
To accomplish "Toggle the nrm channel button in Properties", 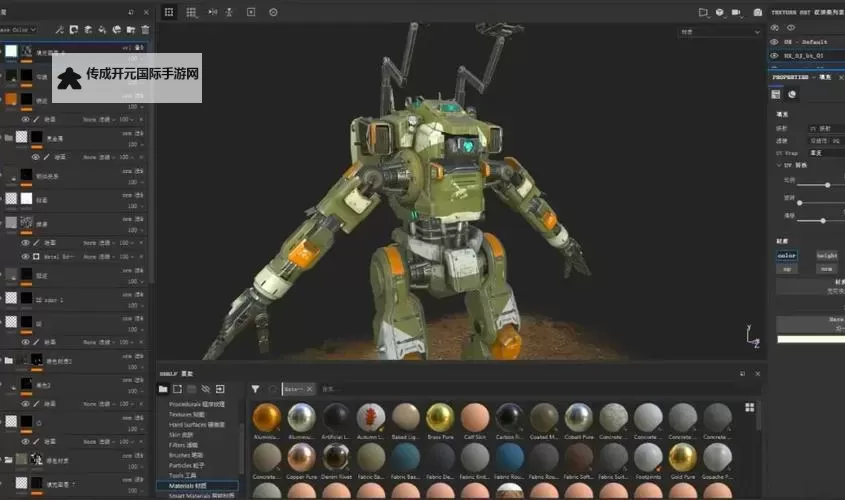I will pos(827,268).
